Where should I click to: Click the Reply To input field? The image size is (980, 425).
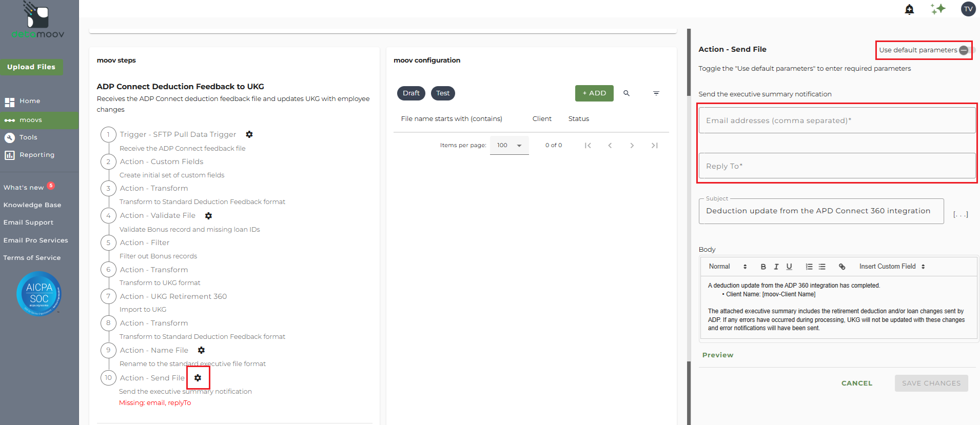click(837, 166)
